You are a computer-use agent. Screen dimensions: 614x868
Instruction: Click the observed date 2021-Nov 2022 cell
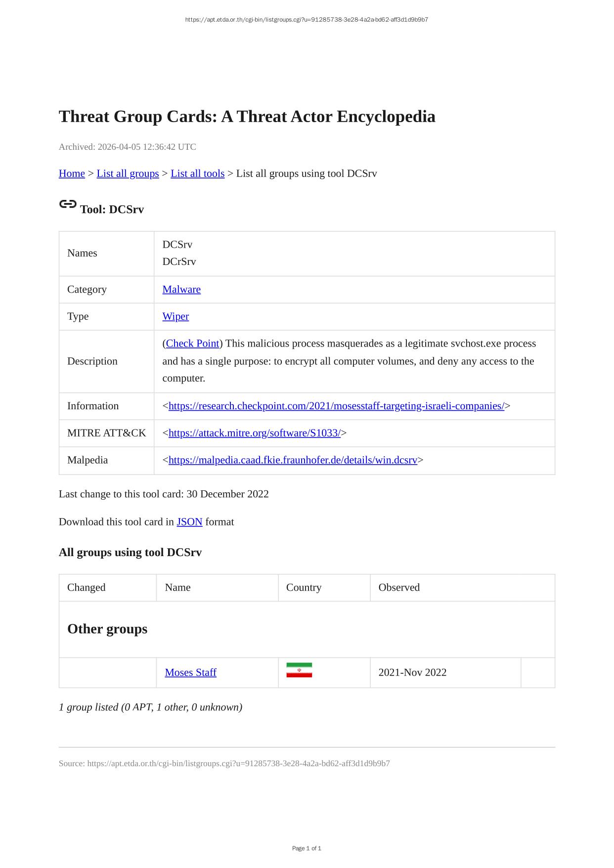pos(412,673)
